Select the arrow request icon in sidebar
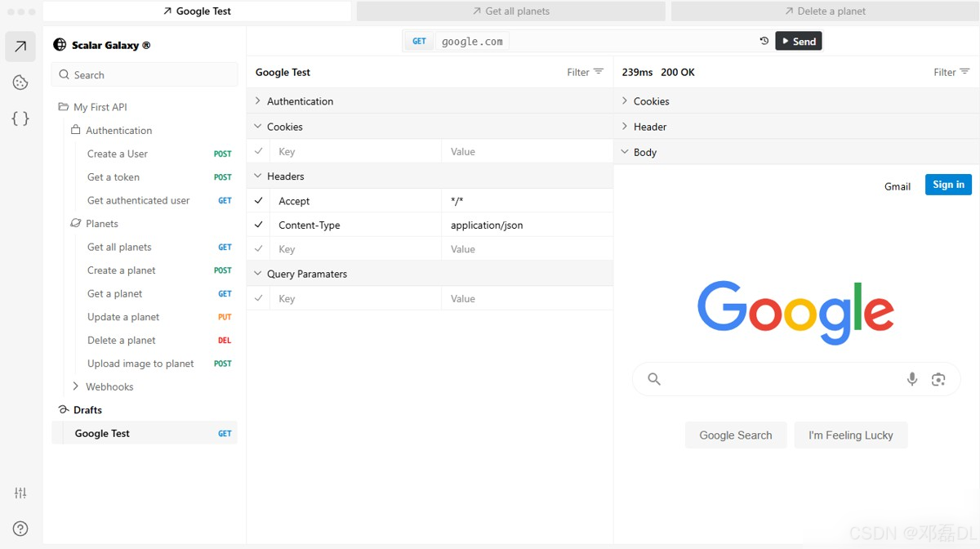The height and width of the screenshot is (549, 980). 20,47
